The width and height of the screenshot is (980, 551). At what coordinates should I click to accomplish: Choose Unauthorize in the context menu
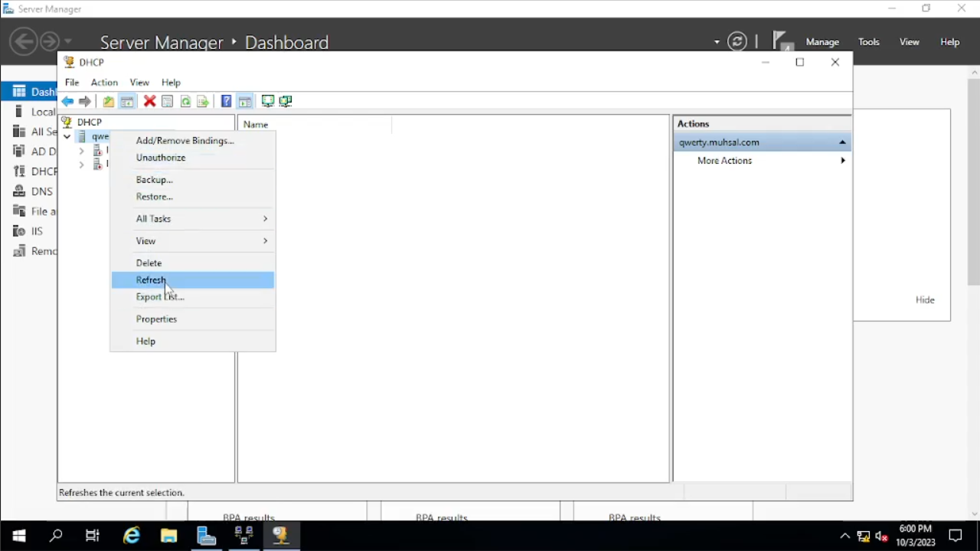pos(161,158)
